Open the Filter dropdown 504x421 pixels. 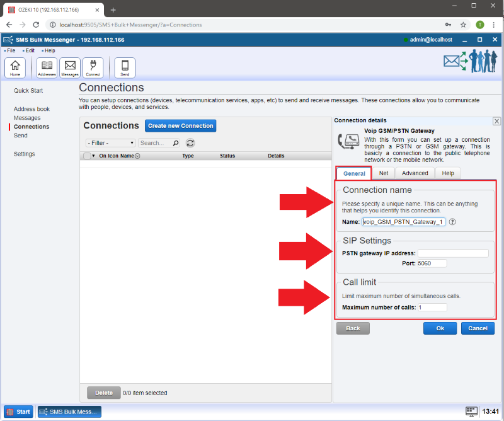110,143
